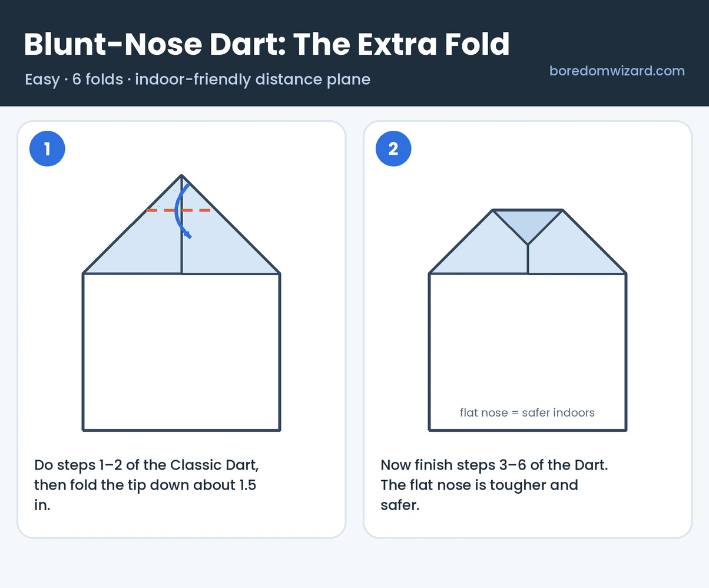
Task: Click the text 'The flat nose is tougher and safer.'
Action: point(479,495)
